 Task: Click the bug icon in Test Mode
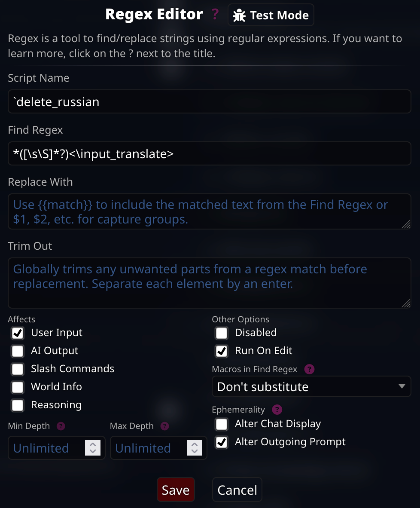[x=239, y=15]
